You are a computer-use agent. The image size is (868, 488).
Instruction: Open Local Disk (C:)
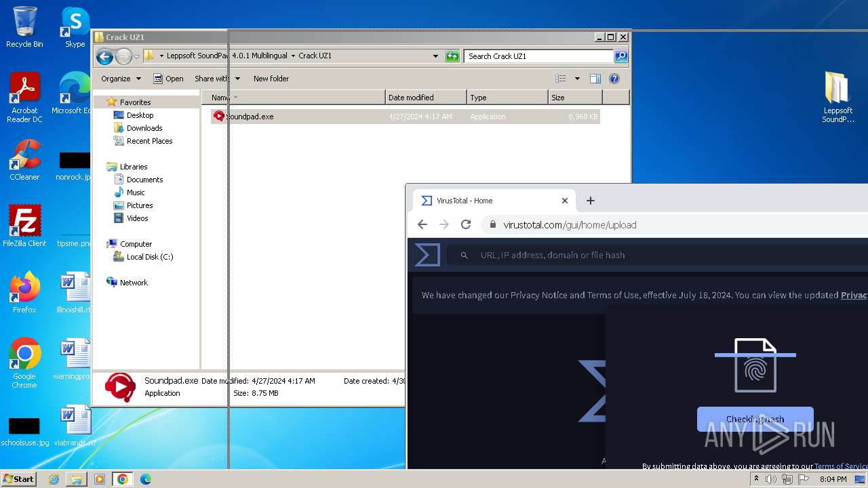click(x=150, y=257)
